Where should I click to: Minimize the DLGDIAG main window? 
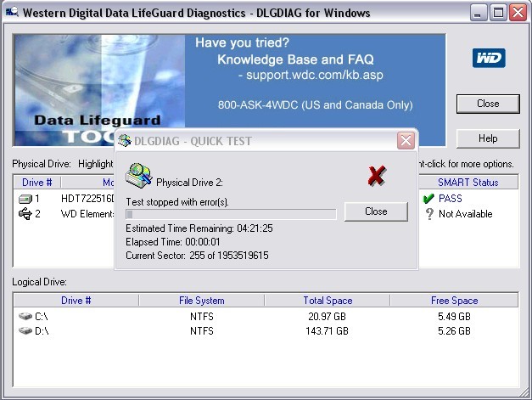point(478,13)
